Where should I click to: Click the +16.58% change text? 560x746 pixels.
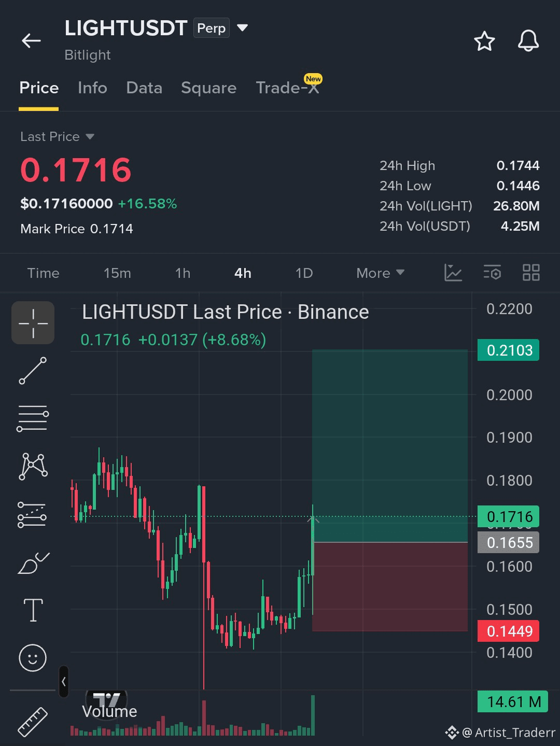[x=147, y=204]
